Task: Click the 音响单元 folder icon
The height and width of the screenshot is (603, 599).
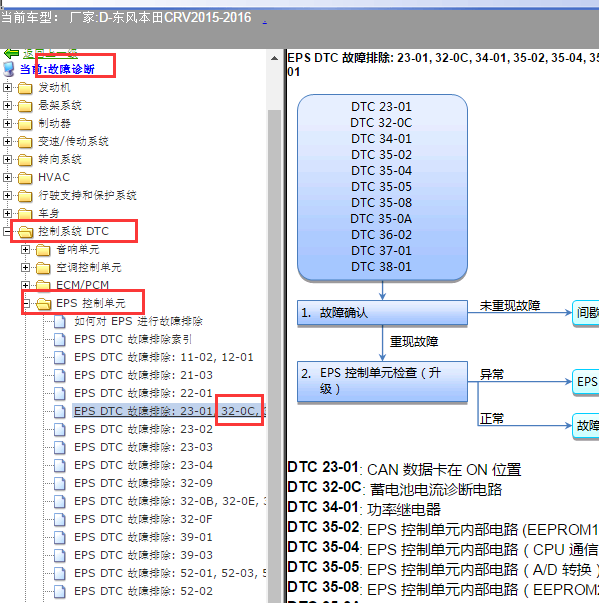Action: point(43,250)
